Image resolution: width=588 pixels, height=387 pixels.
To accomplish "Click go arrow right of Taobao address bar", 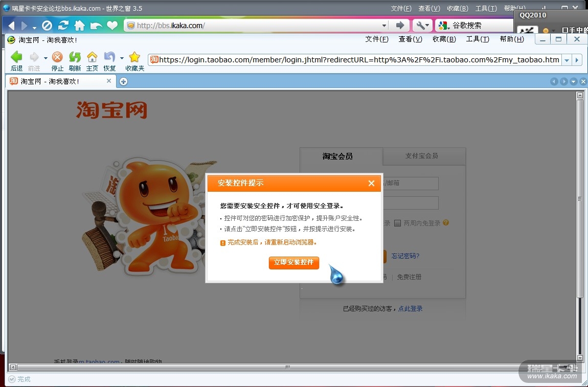I will [x=577, y=60].
